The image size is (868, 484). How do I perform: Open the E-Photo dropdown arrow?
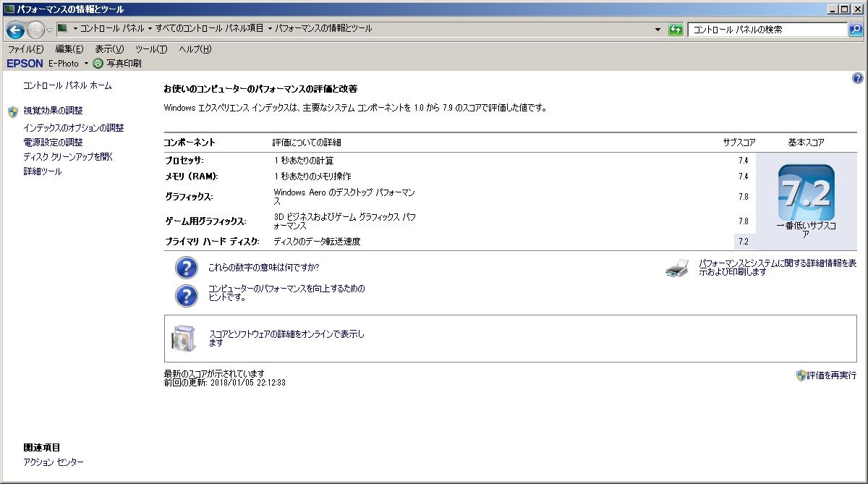[86, 64]
